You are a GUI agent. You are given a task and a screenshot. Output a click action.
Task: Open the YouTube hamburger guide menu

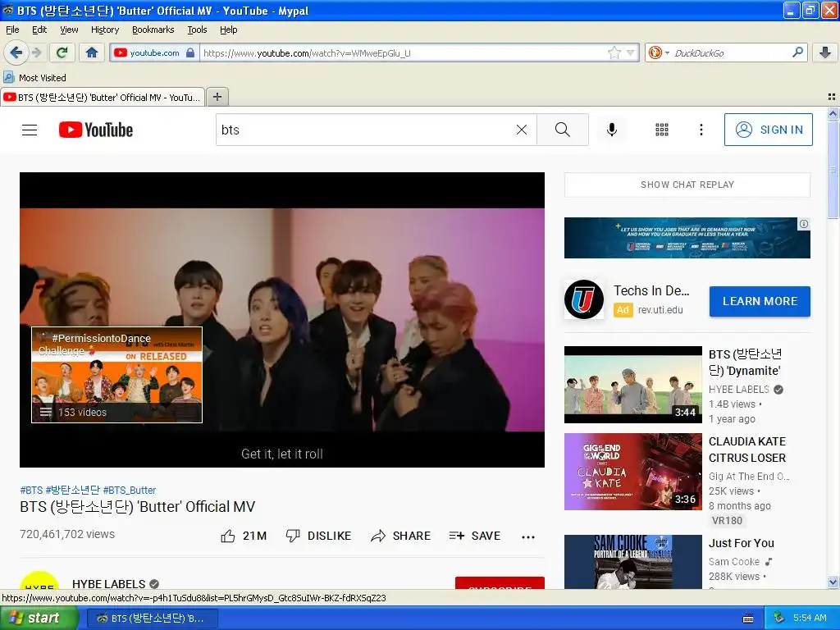click(x=30, y=130)
